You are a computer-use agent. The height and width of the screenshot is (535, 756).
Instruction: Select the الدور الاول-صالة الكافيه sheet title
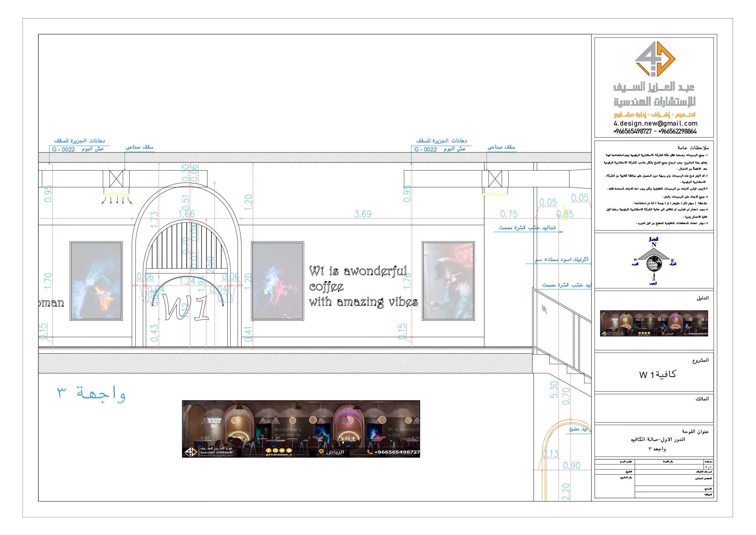658,439
